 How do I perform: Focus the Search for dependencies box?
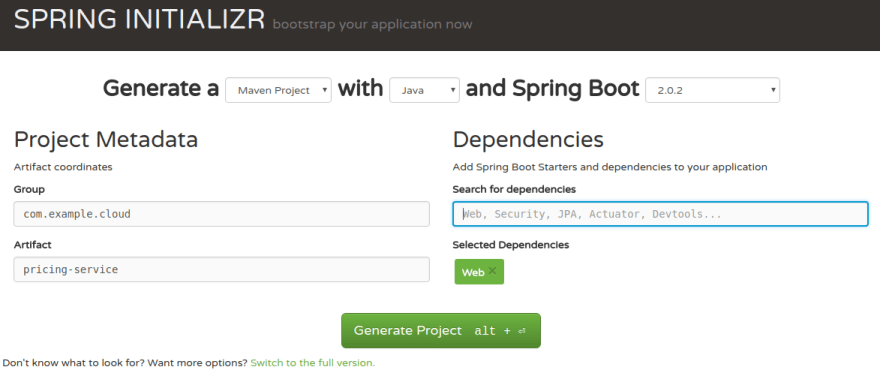(660, 214)
